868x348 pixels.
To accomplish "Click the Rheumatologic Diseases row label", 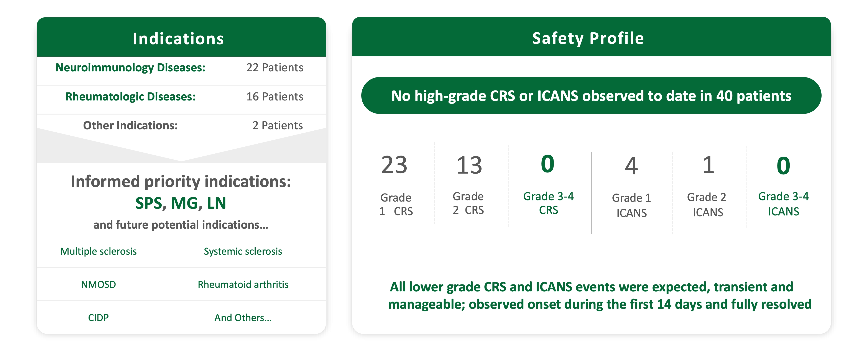I will point(130,97).
